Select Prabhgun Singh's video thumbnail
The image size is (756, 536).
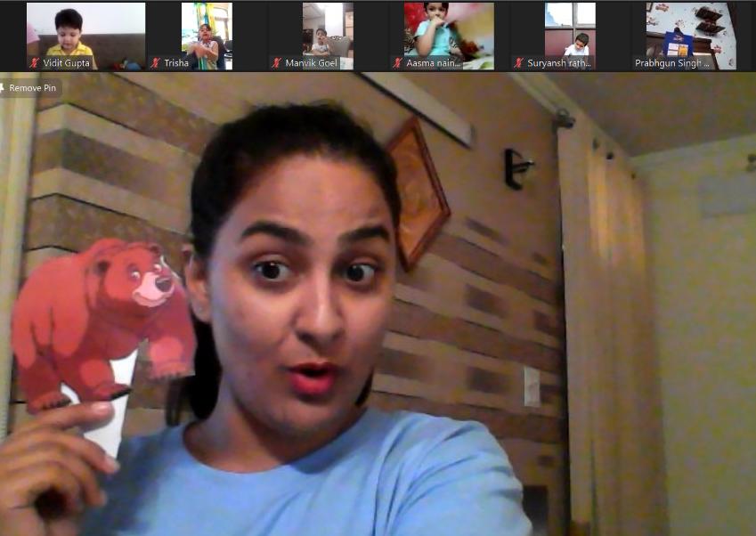point(691,37)
